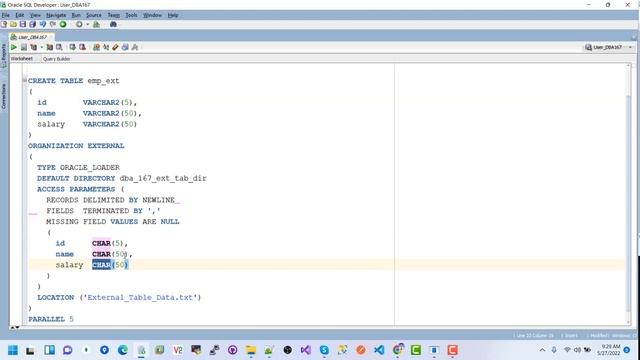Click table name 'emp_ext'
This screenshot has height=360, width=640.
click(x=103, y=81)
